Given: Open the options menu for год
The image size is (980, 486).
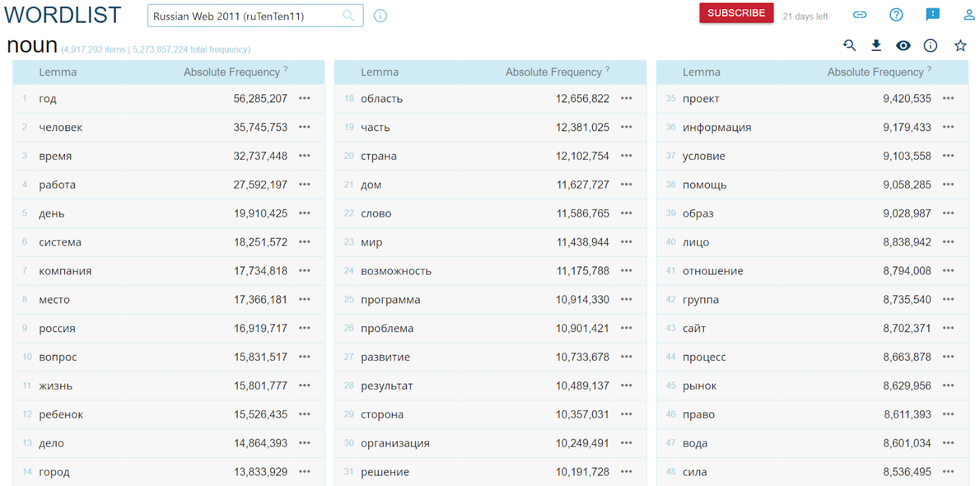Looking at the screenshot, I should pos(304,99).
